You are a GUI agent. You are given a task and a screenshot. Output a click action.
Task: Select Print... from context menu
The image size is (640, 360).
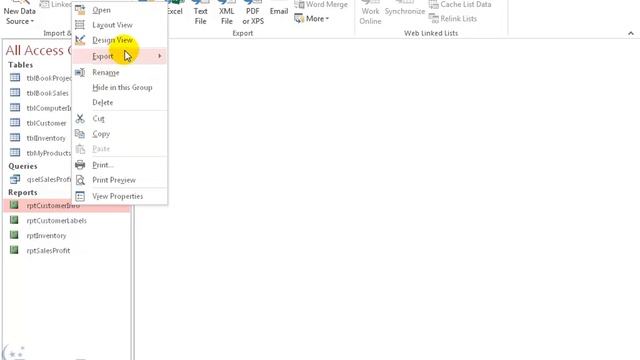(x=119, y=165)
